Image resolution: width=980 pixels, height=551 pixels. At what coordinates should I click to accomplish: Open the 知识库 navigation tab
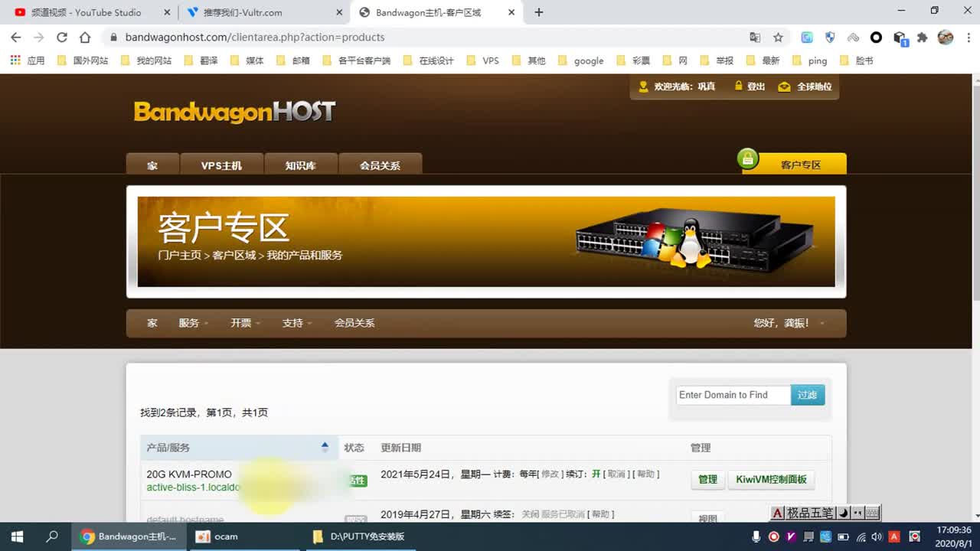click(300, 165)
